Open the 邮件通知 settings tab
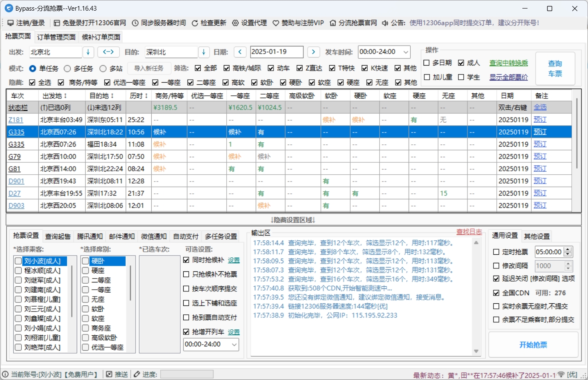 122,236
